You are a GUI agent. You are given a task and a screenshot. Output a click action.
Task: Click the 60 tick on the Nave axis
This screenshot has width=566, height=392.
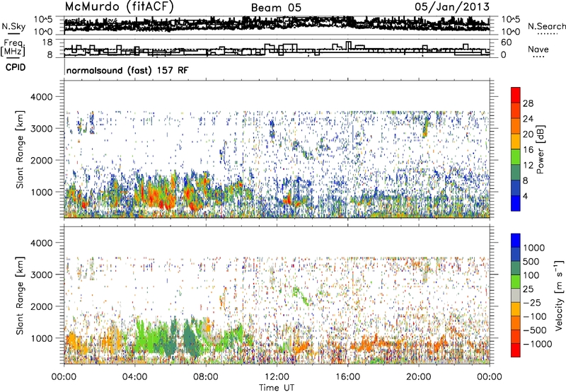point(507,42)
